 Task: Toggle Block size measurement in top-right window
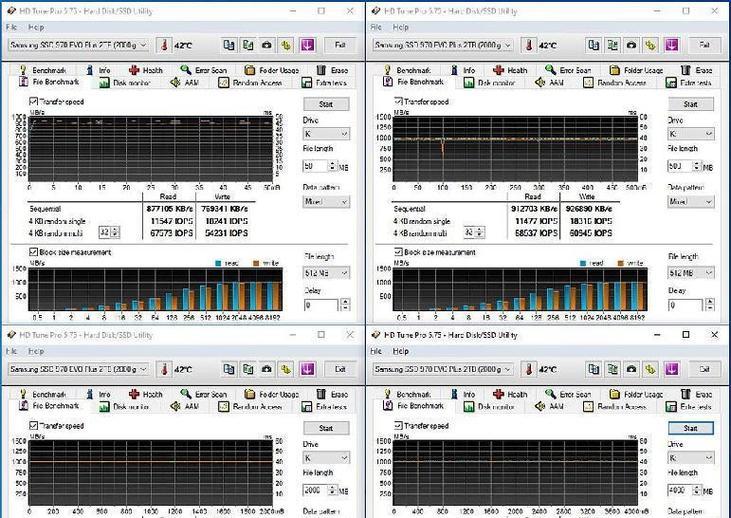pyautogui.click(x=398, y=252)
